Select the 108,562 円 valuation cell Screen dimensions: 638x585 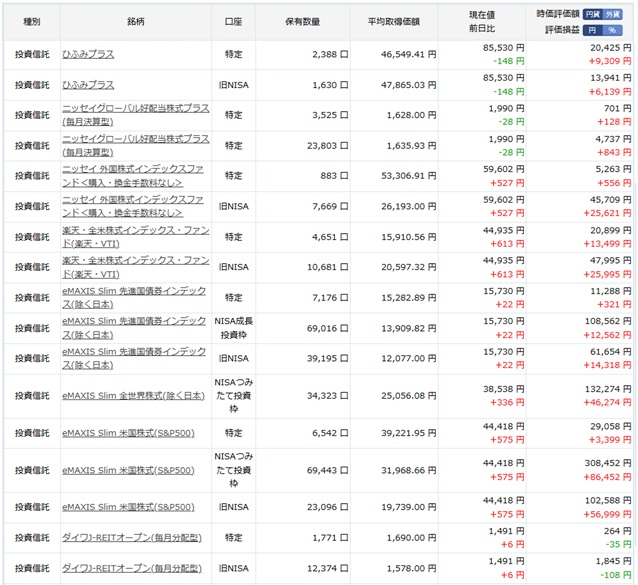[x=608, y=321]
